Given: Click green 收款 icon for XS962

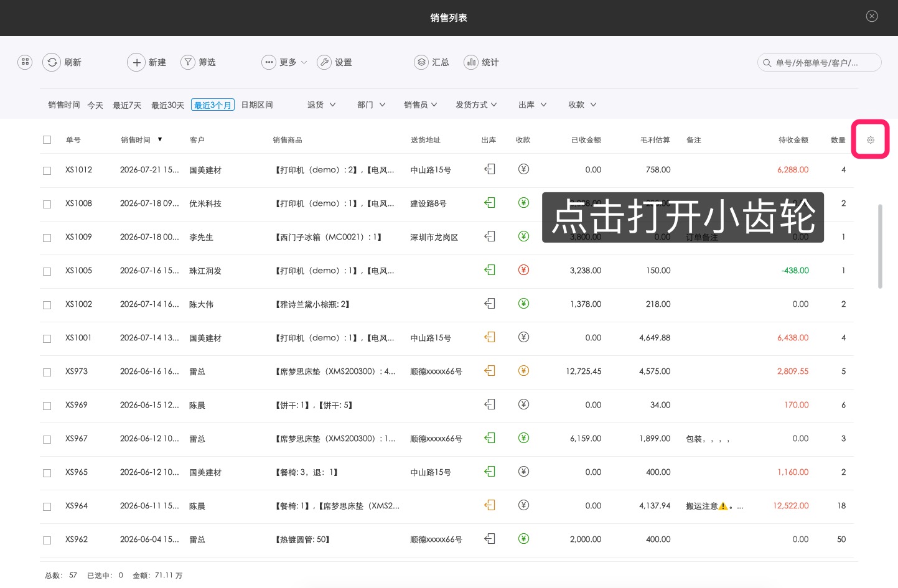Looking at the screenshot, I should [523, 539].
